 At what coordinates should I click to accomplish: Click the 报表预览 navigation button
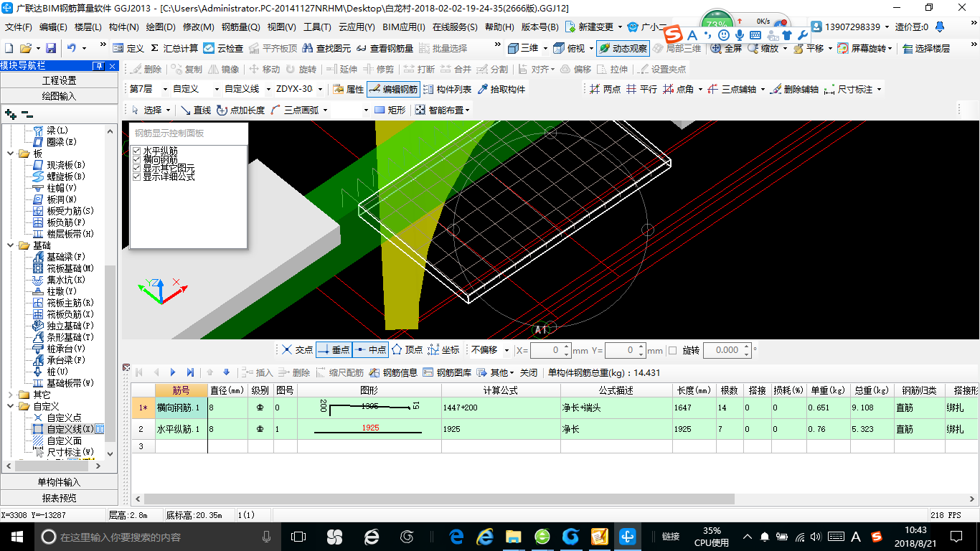[x=59, y=498]
